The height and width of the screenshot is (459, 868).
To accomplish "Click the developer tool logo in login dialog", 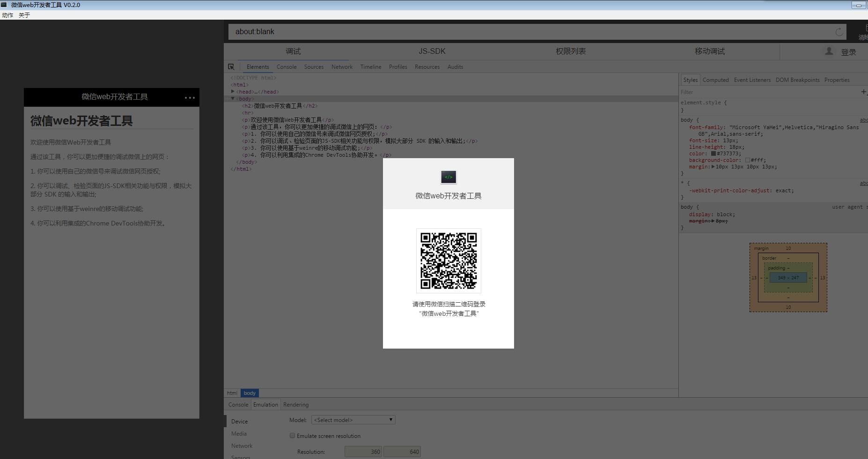I will click(x=449, y=177).
